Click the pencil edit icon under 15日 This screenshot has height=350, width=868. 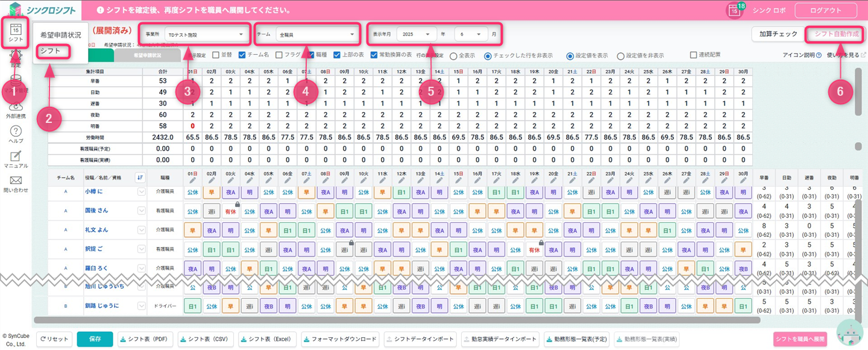(x=458, y=180)
